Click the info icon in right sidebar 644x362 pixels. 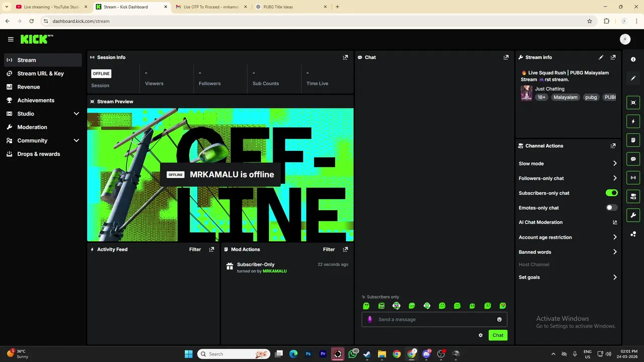[633, 59]
